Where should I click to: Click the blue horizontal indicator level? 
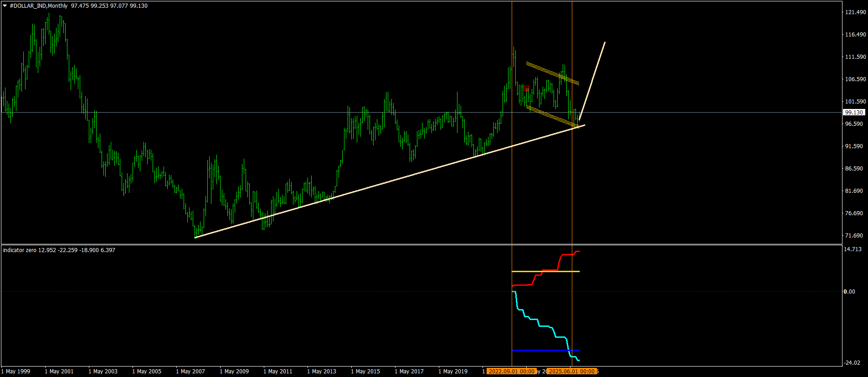coord(545,350)
